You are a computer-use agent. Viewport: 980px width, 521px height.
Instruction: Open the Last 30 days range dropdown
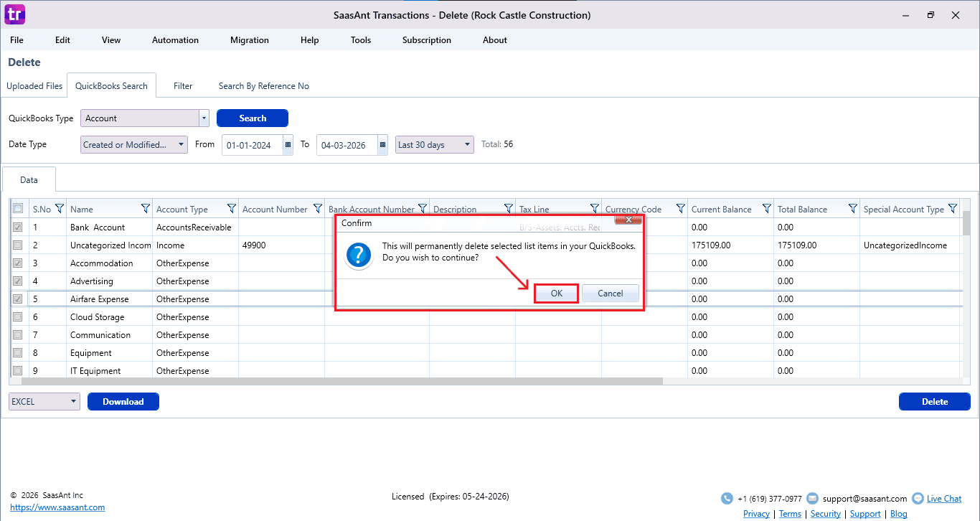click(435, 145)
